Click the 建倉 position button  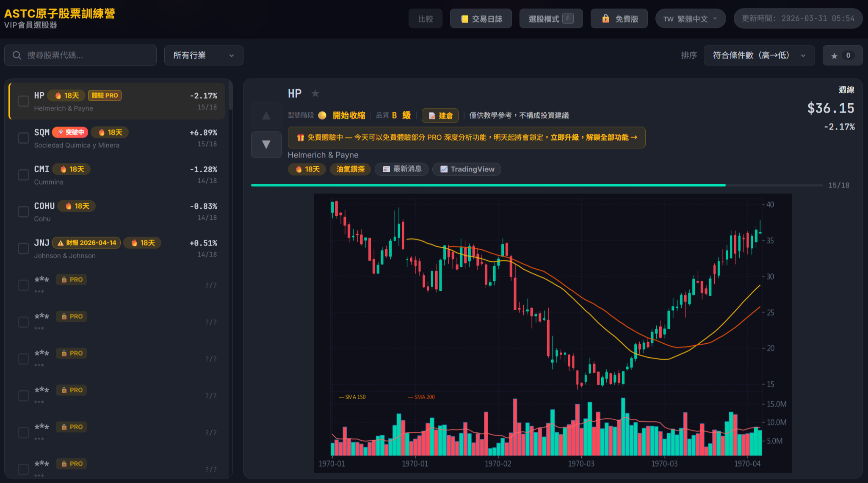tap(440, 116)
